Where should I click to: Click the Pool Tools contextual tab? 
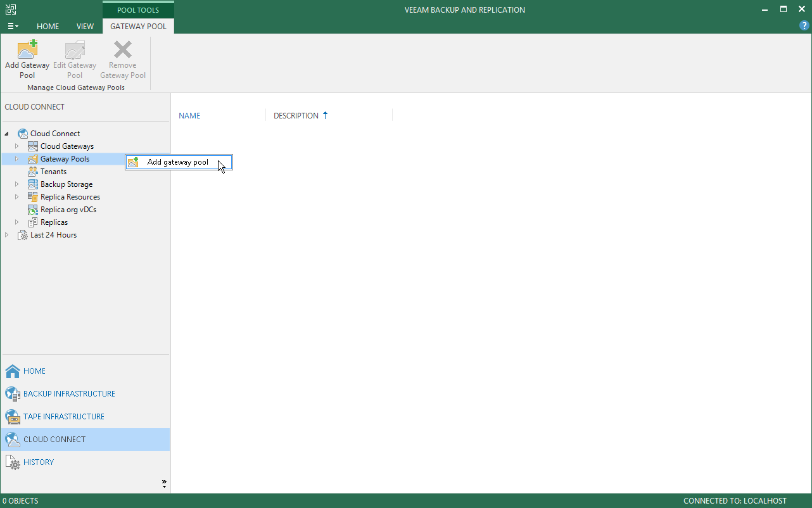138,10
